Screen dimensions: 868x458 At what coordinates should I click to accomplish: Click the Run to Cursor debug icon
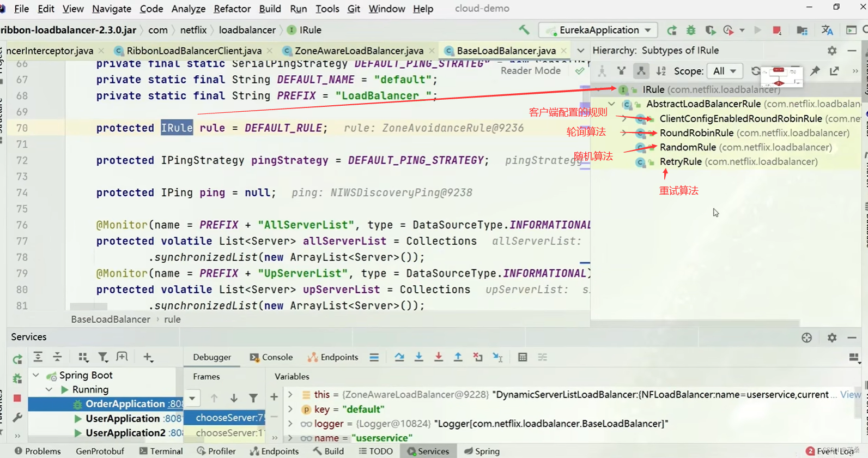point(497,357)
